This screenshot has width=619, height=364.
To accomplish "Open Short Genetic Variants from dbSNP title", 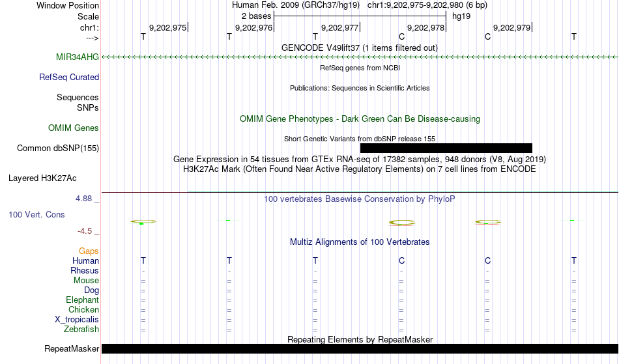I will pyautogui.click(x=360, y=139).
